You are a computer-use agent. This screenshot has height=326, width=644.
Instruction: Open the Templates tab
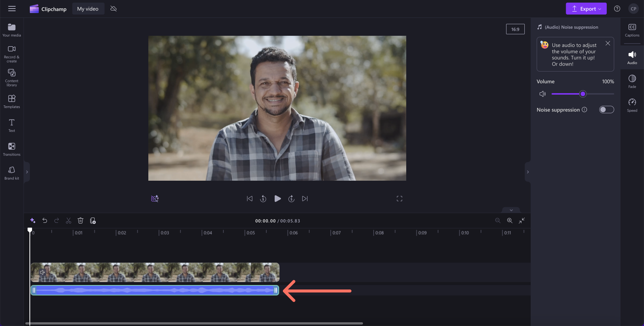coord(12,101)
